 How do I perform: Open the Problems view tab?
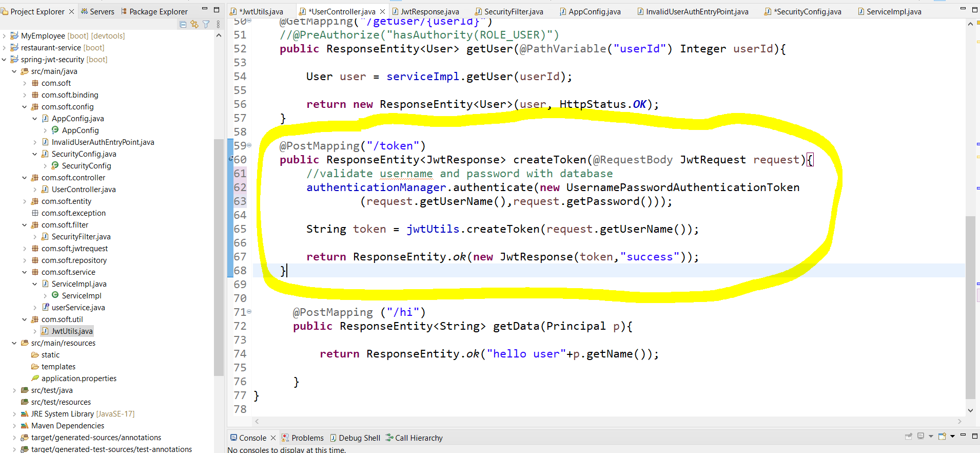[307, 438]
